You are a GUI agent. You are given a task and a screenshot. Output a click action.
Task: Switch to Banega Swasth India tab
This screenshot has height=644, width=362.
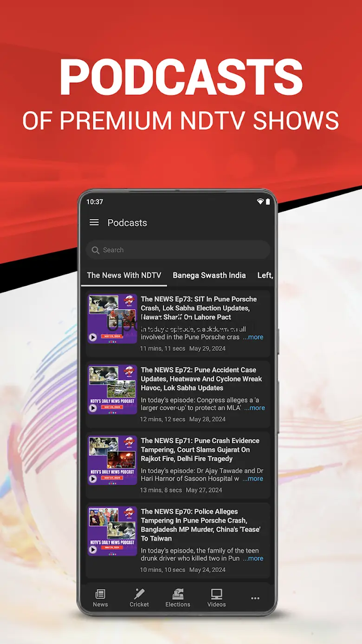(x=209, y=275)
